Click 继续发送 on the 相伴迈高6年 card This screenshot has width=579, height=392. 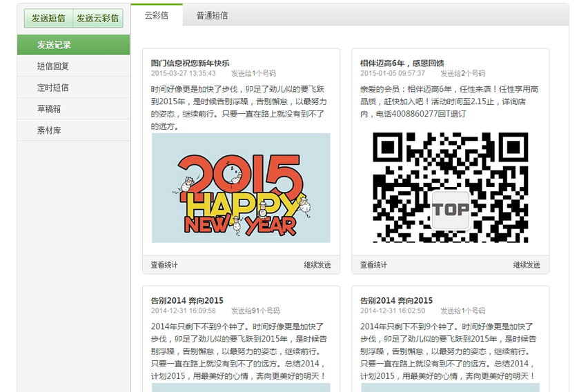coord(527,264)
